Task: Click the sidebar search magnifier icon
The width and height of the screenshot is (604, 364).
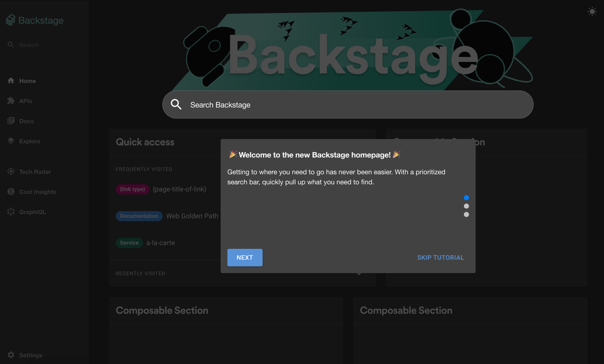Action: point(11,44)
